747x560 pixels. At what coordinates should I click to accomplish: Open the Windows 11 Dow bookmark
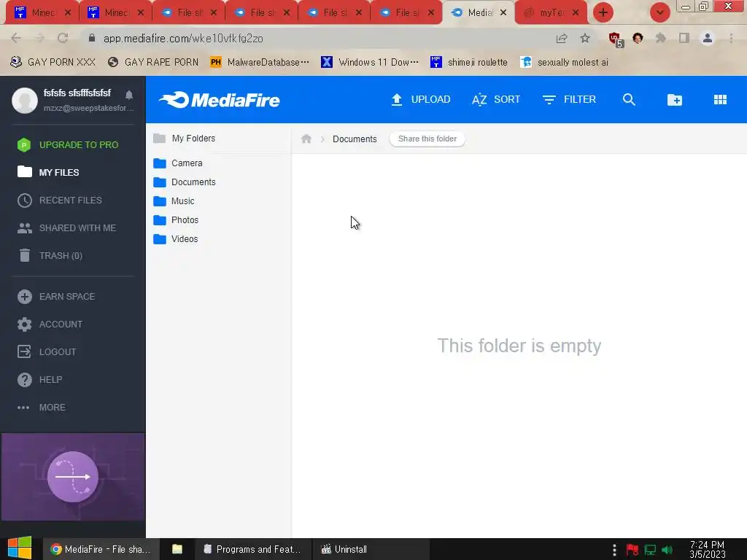(x=370, y=63)
